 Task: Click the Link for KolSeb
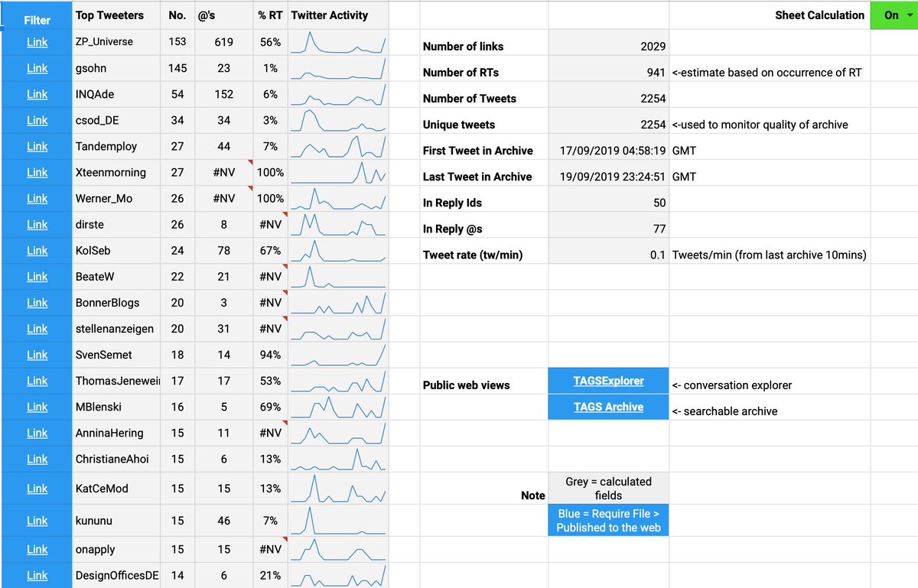click(37, 250)
